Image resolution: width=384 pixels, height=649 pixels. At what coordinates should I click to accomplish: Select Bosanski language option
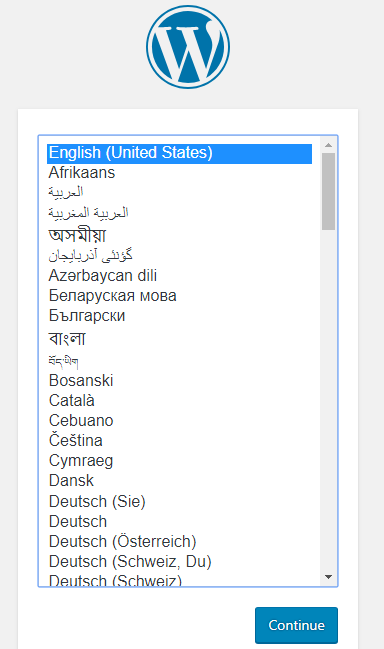180,380
